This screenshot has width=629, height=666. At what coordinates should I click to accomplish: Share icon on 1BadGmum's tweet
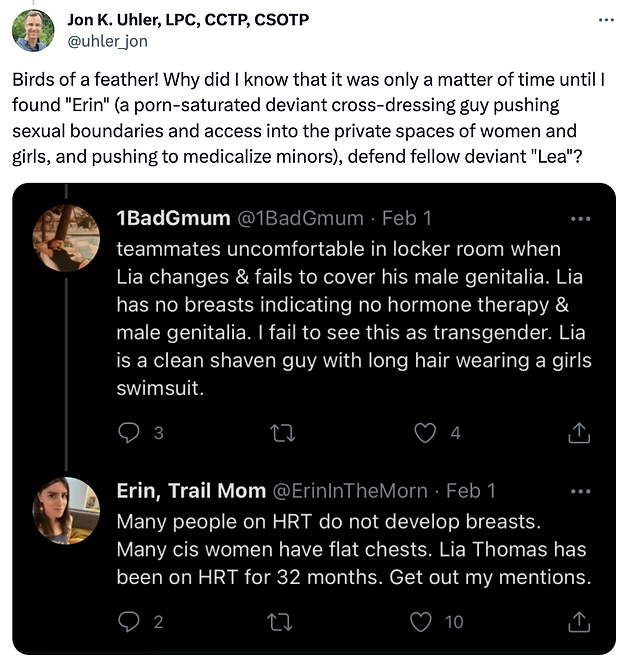pyautogui.click(x=579, y=432)
